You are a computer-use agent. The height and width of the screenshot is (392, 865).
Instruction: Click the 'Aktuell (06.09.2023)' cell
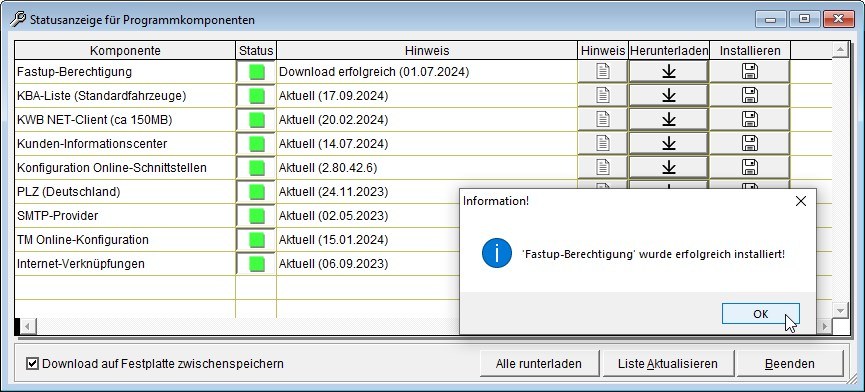368,264
